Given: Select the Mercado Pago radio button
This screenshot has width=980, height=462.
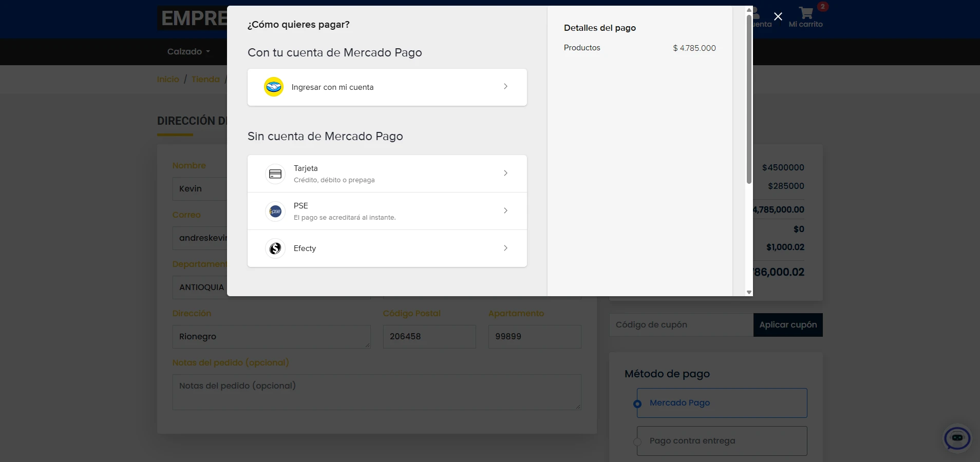Looking at the screenshot, I should pos(637,404).
